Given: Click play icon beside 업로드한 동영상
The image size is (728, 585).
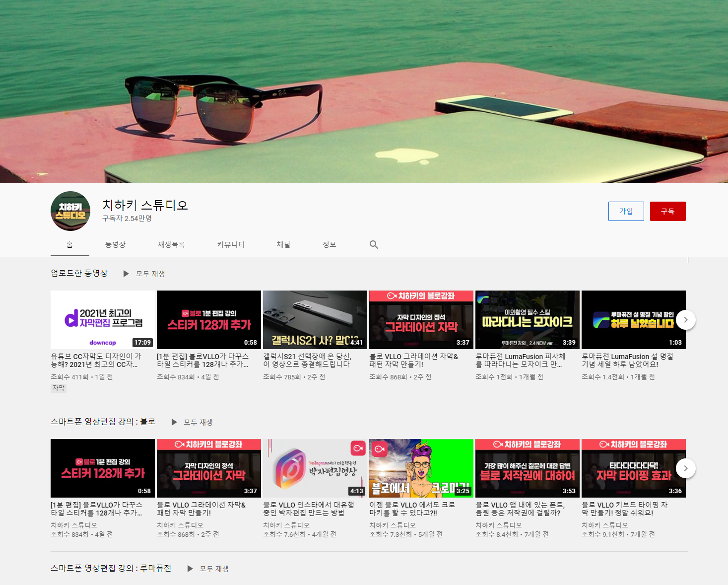Looking at the screenshot, I should point(126,274).
